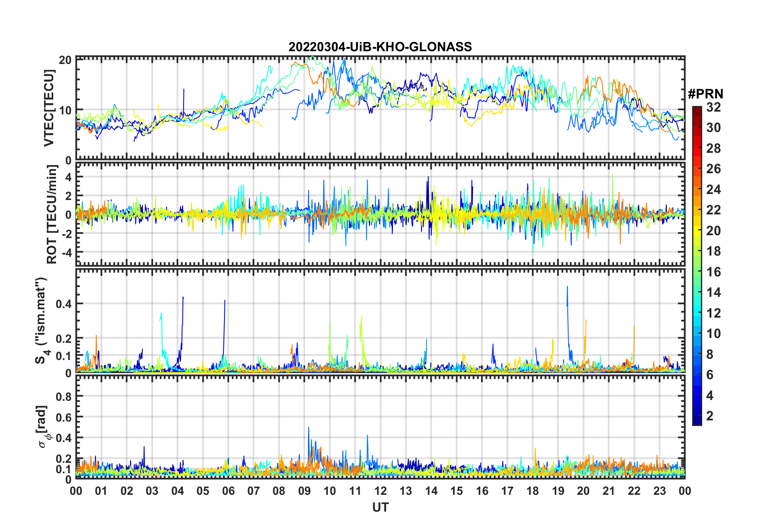Click VTEC y-axis tick label 20

pos(65,60)
